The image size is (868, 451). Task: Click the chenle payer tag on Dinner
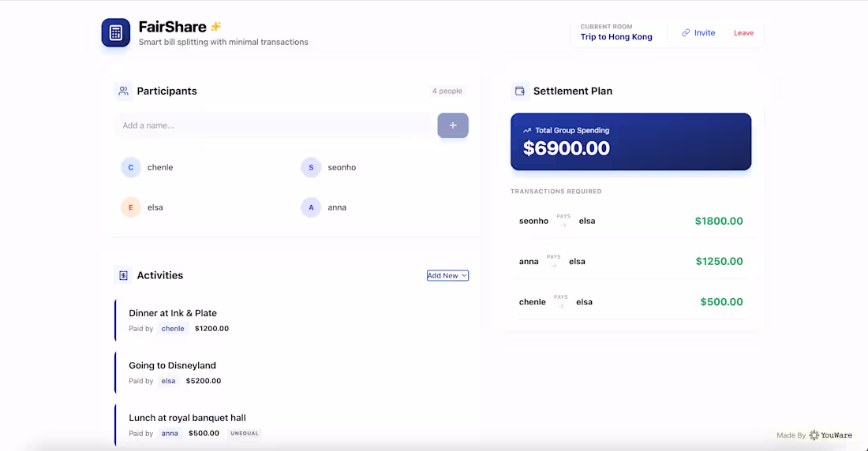tap(173, 328)
